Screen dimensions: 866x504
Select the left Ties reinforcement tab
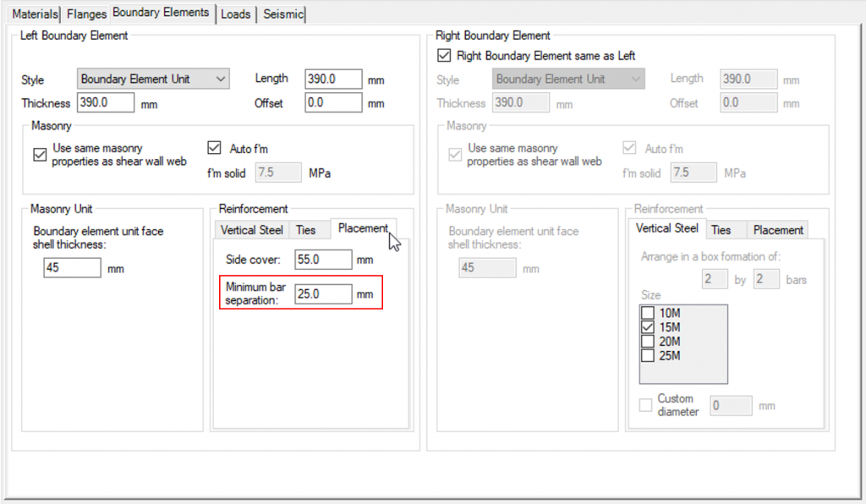tap(305, 230)
